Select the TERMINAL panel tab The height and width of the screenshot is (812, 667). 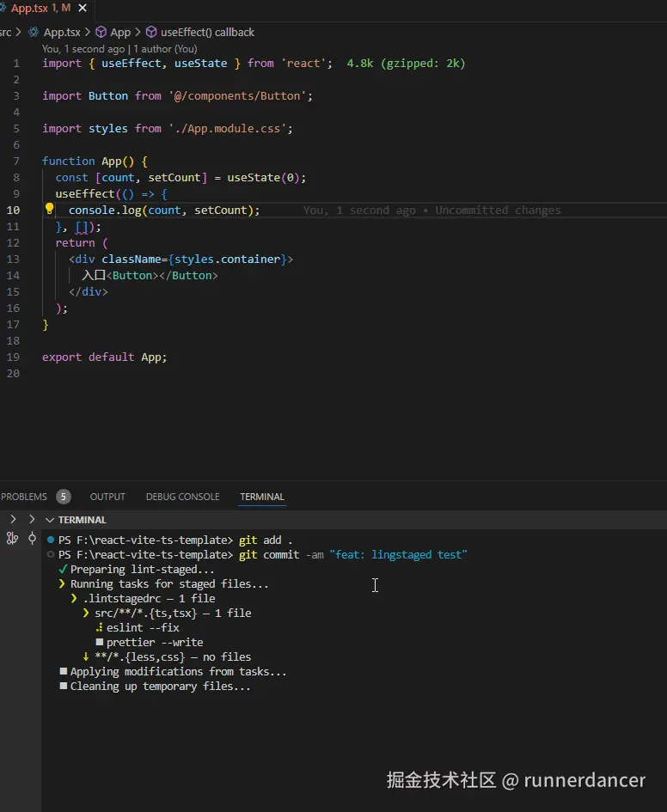click(x=262, y=497)
